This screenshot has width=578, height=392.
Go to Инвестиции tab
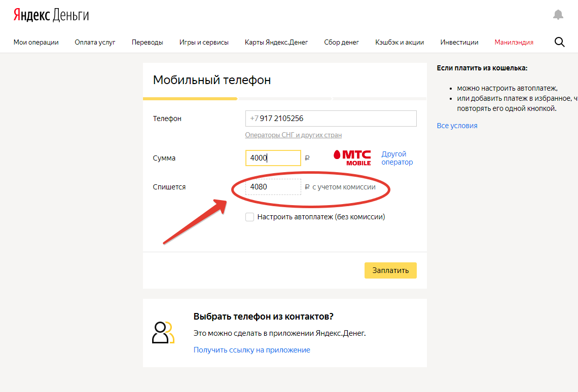(x=459, y=43)
